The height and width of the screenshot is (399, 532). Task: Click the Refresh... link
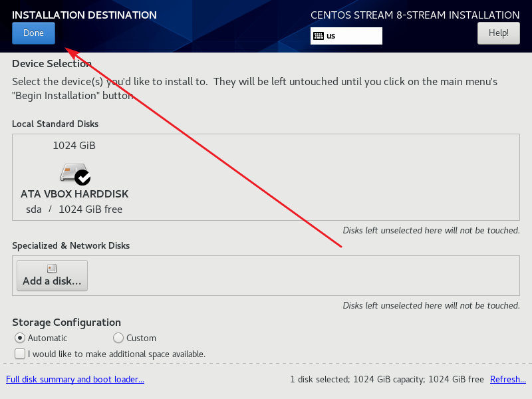507,379
